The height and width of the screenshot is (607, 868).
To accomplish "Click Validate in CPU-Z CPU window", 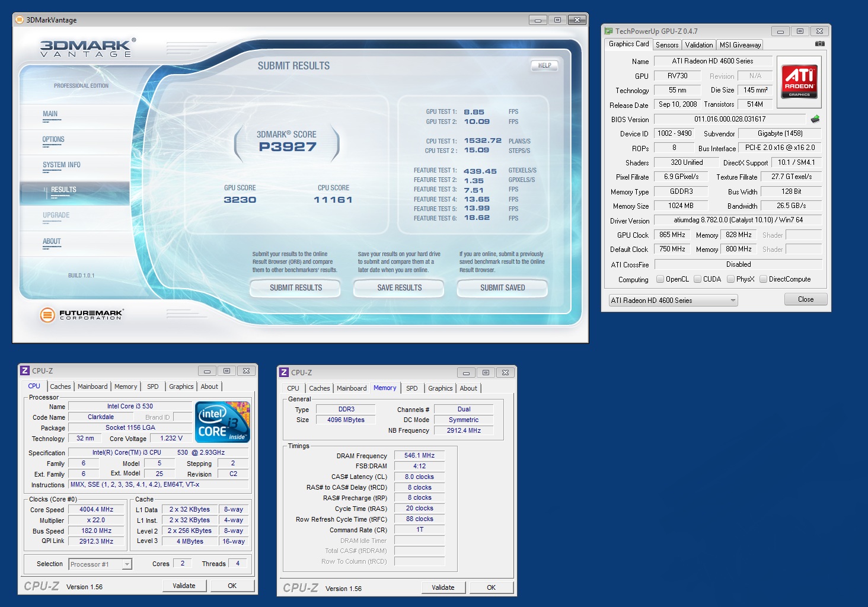I will point(184,586).
